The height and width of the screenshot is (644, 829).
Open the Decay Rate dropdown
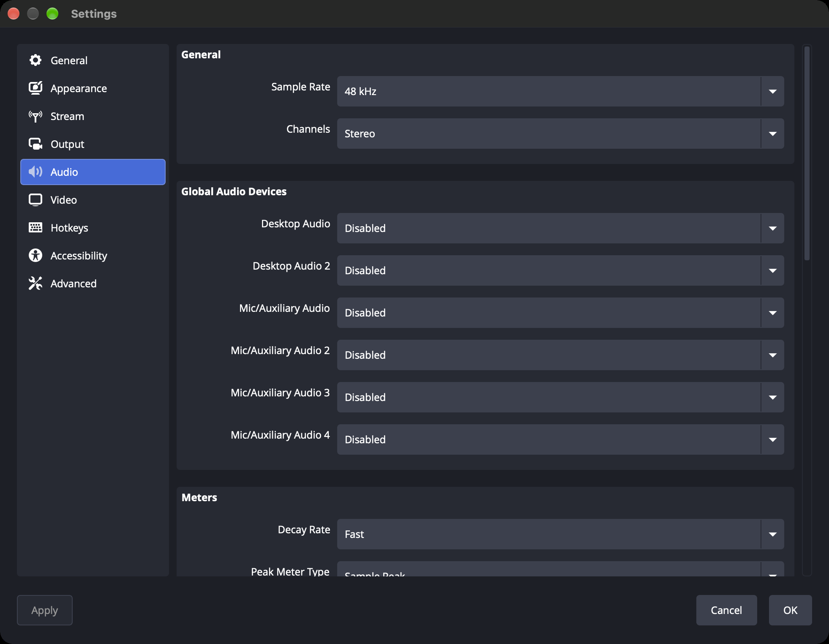tap(560, 534)
